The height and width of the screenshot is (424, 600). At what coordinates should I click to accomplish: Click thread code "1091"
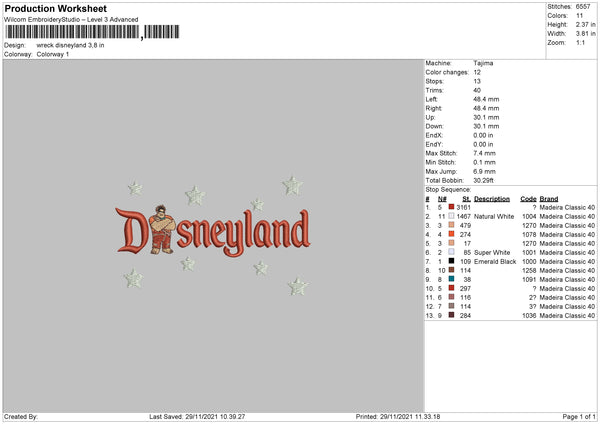click(x=529, y=280)
